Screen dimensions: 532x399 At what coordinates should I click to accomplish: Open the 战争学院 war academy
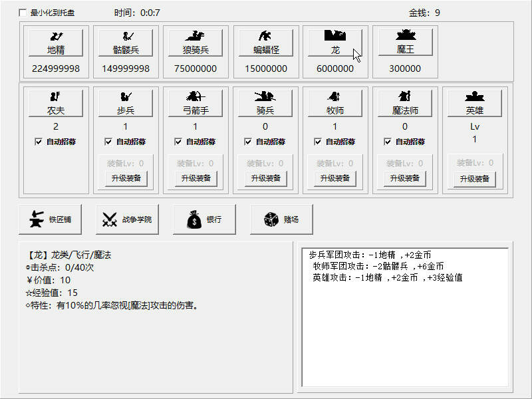pyautogui.click(x=126, y=219)
